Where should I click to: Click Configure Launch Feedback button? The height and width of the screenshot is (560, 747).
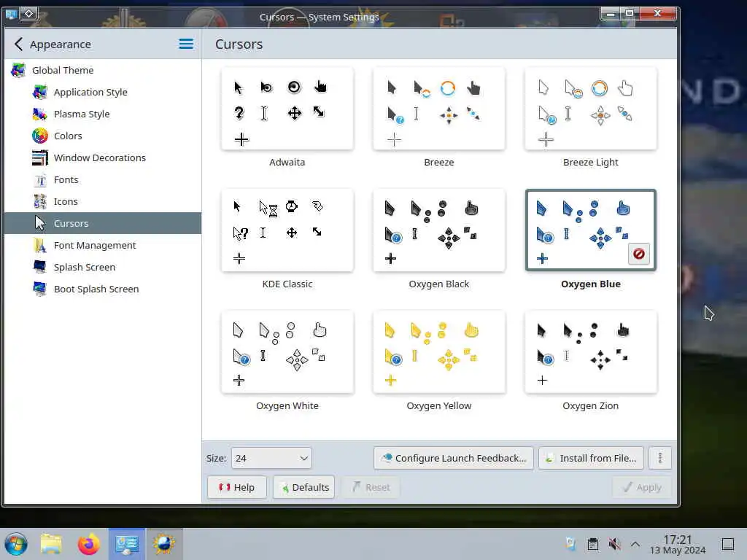click(454, 458)
